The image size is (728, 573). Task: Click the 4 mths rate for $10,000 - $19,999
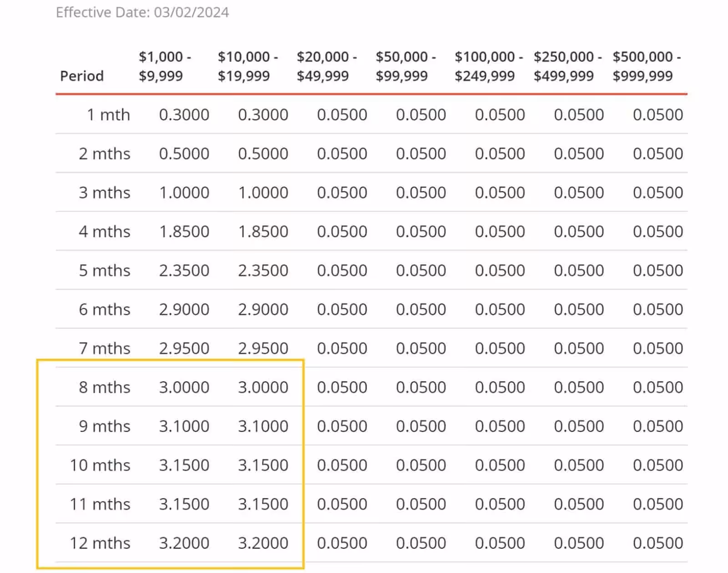(x=263, y=231)
